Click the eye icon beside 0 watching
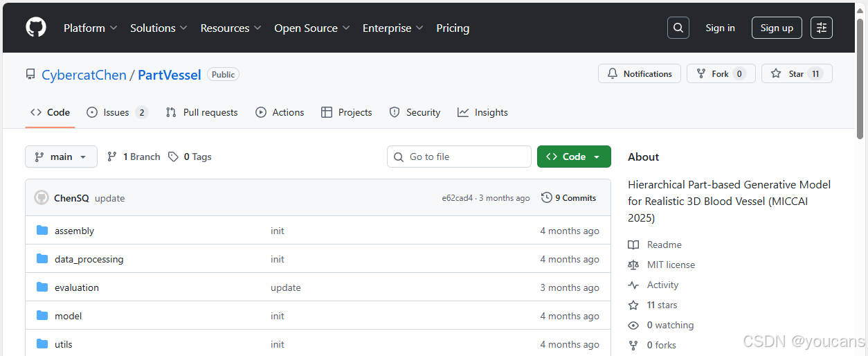868x356 pixels. [x=633, y=325]
